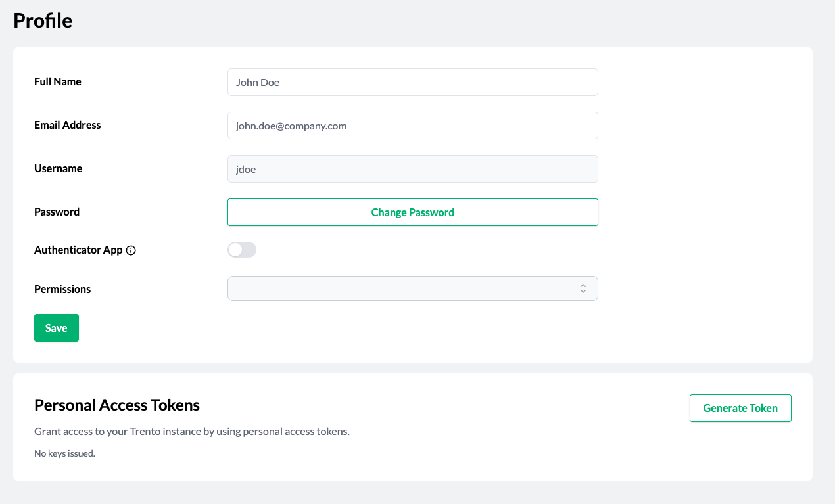
Task: Click the Trento instance access description text
Action: [192, 432]
